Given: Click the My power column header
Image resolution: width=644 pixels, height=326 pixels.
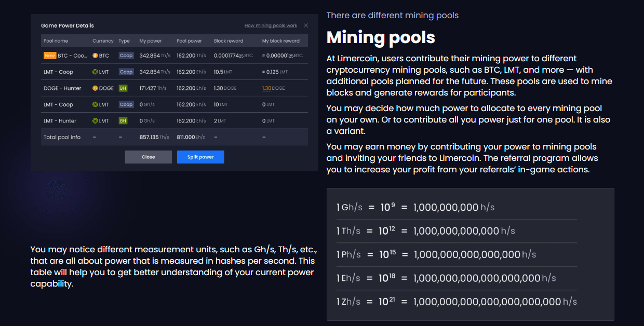Looking at the screenshot, I should click(x=151, y=41).
